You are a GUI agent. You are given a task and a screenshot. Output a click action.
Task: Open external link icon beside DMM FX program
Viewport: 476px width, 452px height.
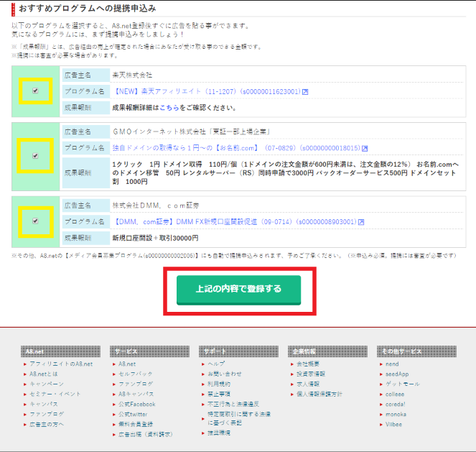pos(361,222)
